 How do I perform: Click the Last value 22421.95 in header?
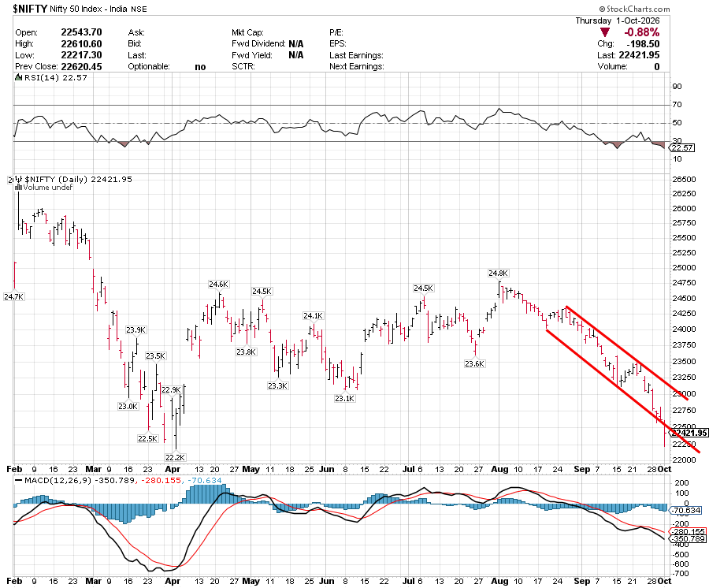coord(639,55)
